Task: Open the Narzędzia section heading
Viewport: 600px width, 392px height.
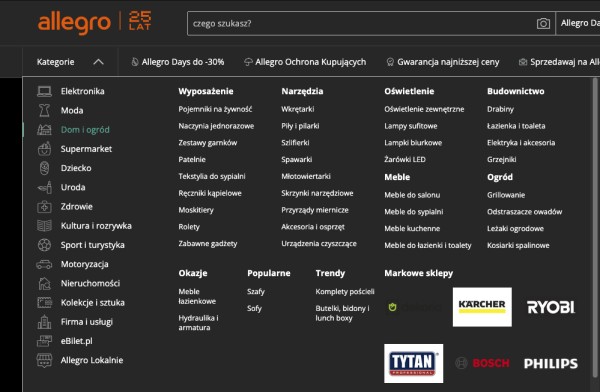Action: (302, 91)
